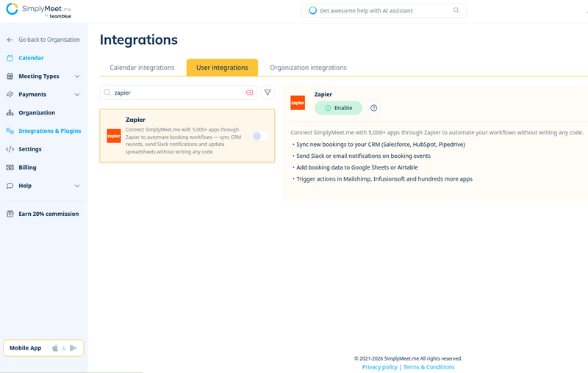Open Organization in the sidebar

pos(37,113)
